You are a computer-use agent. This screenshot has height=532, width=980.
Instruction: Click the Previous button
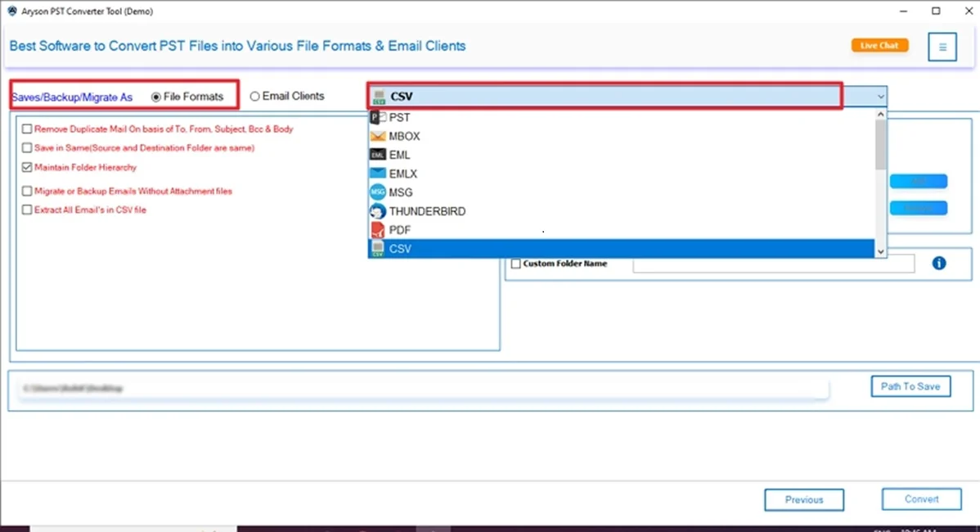pos(804,499)
